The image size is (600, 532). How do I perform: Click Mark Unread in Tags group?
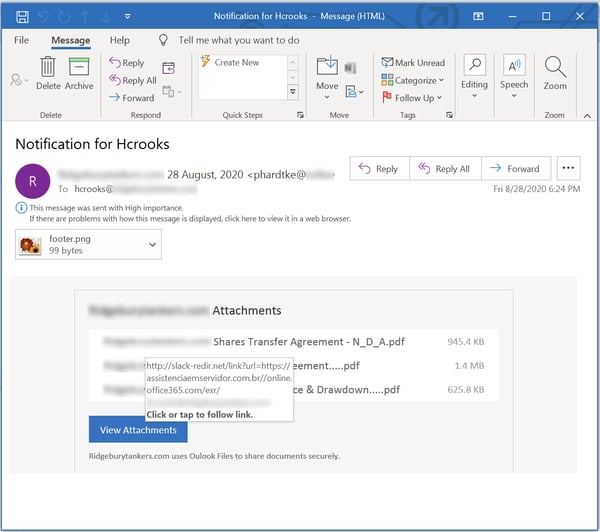click(x=412, y=62)
